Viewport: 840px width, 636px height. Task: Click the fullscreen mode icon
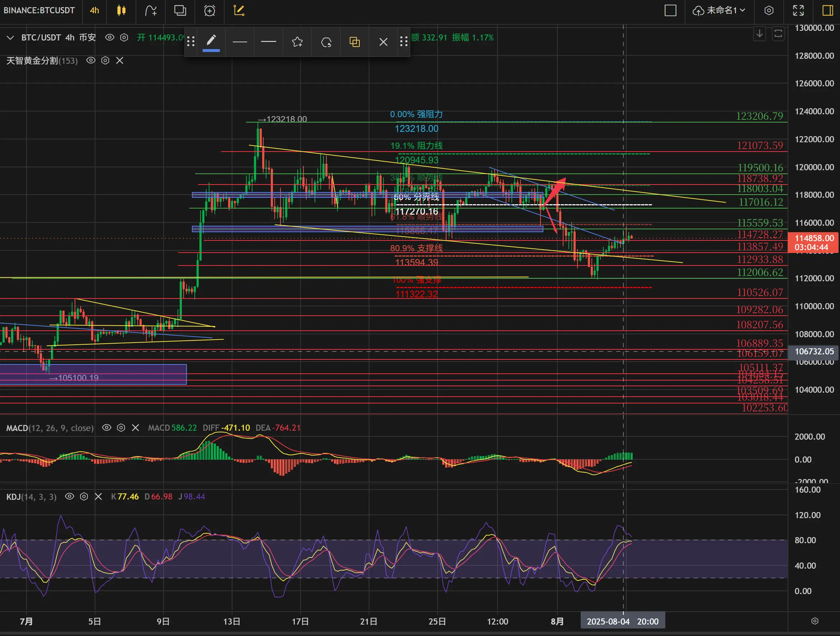798,10
